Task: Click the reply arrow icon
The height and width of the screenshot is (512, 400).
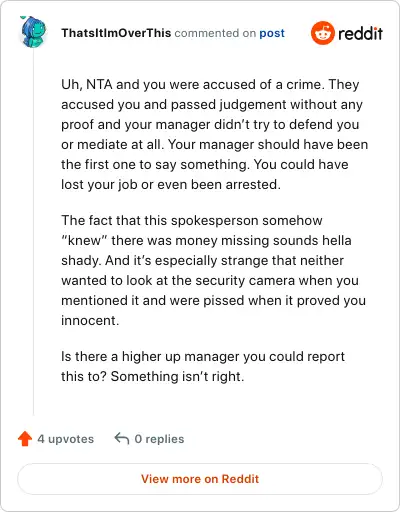Action: pos(122,438)
